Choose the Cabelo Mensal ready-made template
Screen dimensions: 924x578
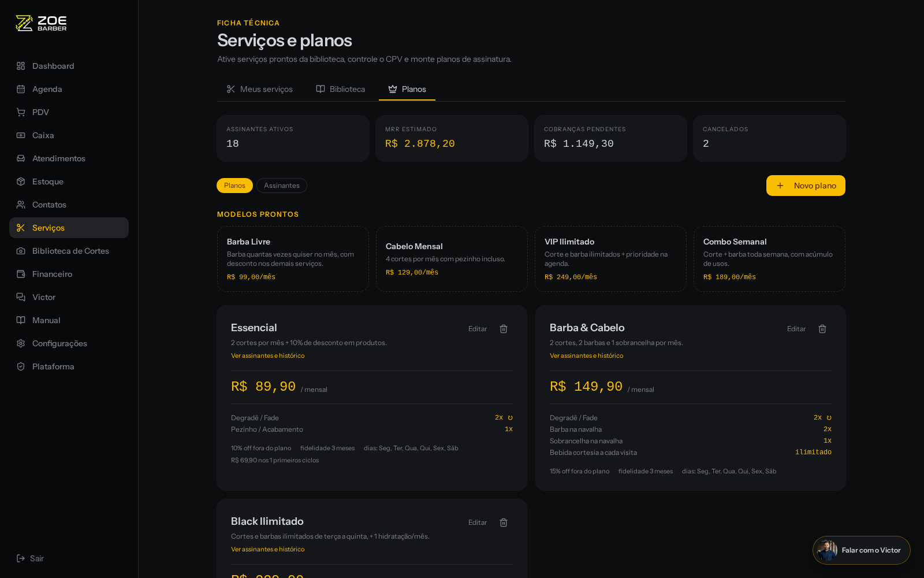pos(452,259)
